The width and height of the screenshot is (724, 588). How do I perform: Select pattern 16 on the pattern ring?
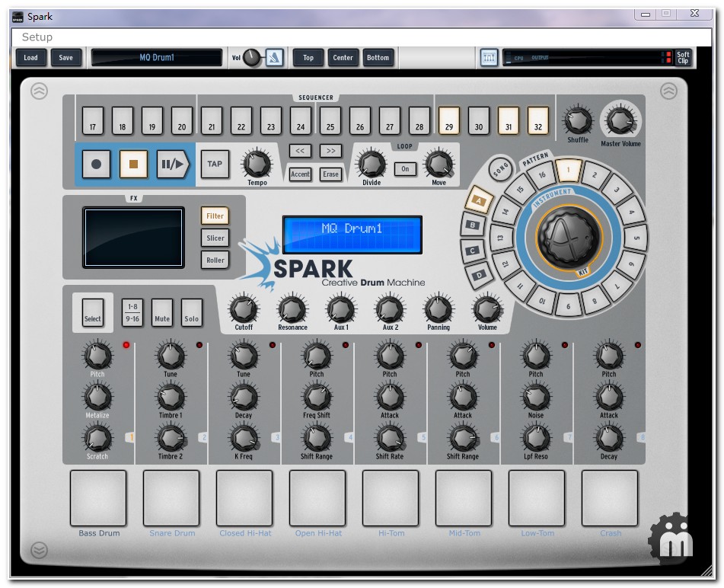pyautogui.click(x=542, y=175)
